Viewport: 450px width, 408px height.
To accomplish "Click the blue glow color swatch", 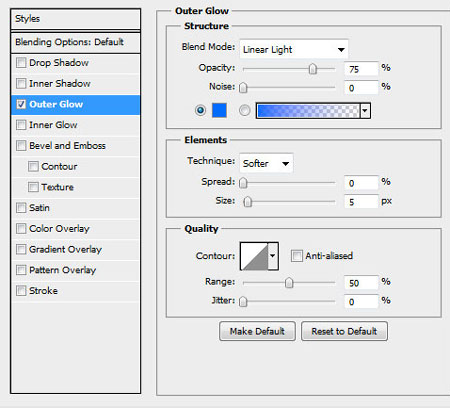I will pyautogui.click(x=219, y=110).
